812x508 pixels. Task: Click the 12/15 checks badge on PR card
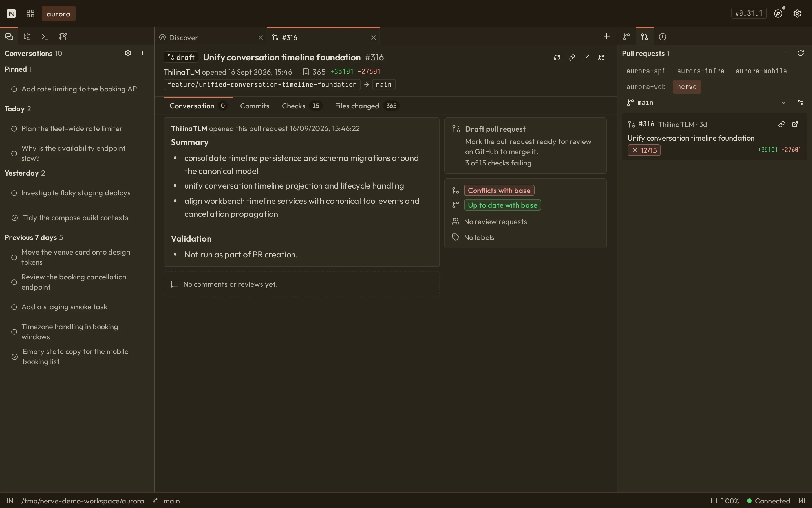coord(644,150)
